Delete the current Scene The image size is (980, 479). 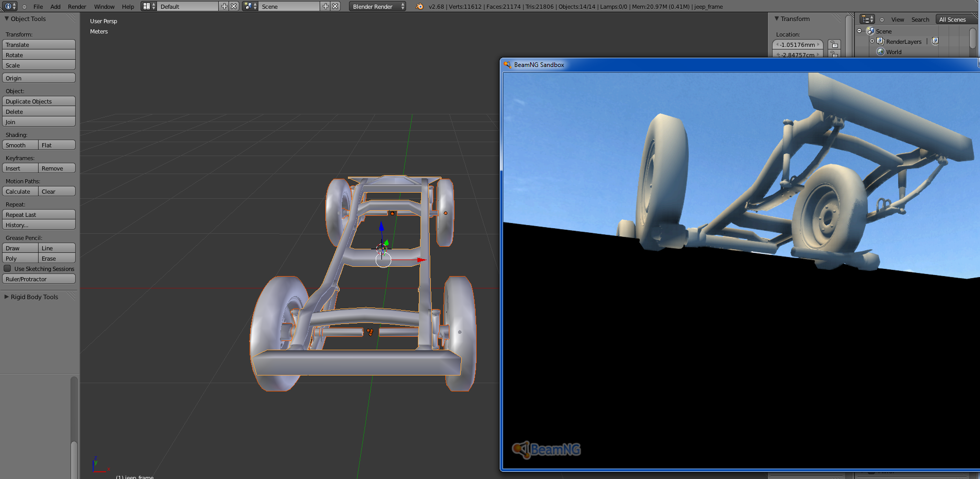(335, 6)
